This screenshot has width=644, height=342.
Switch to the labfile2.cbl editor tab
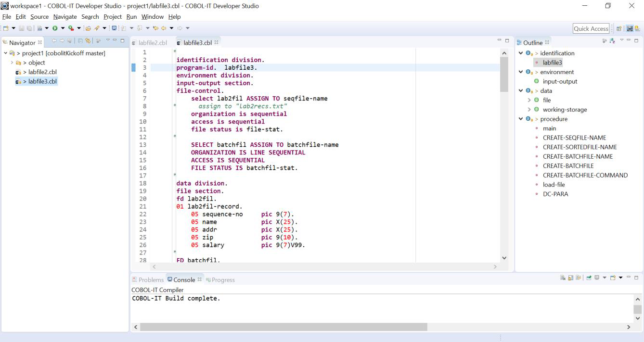pyautogui.click(x=152, y=42)
